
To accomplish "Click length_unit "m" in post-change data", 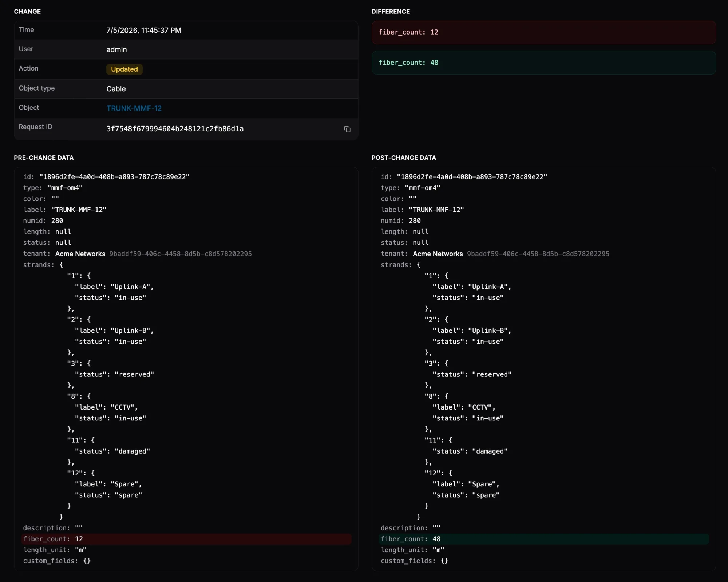I will [412, 550].
